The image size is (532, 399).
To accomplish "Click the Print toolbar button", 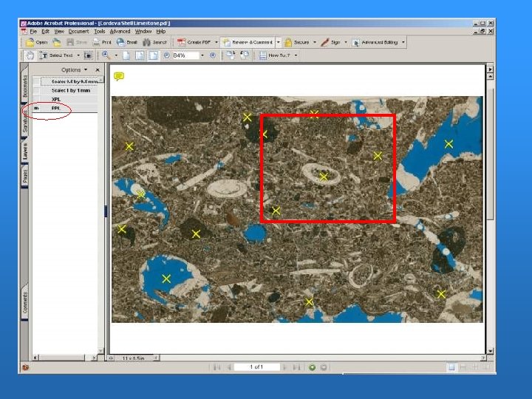I will click(x=102, y=43).
